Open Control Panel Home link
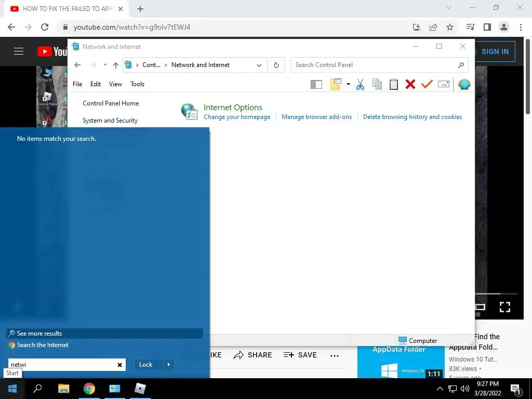The image size is (532, 399). coord(111,103)
